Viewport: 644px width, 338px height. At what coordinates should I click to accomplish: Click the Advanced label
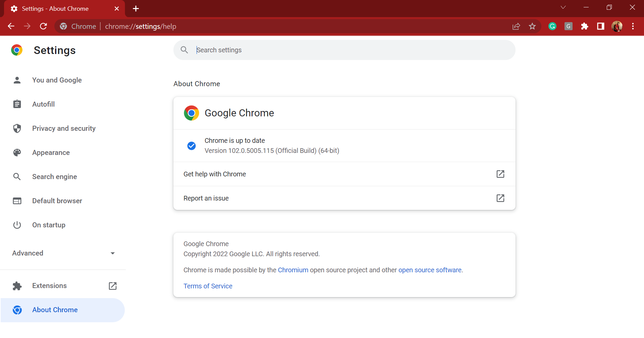click(28, 253)
